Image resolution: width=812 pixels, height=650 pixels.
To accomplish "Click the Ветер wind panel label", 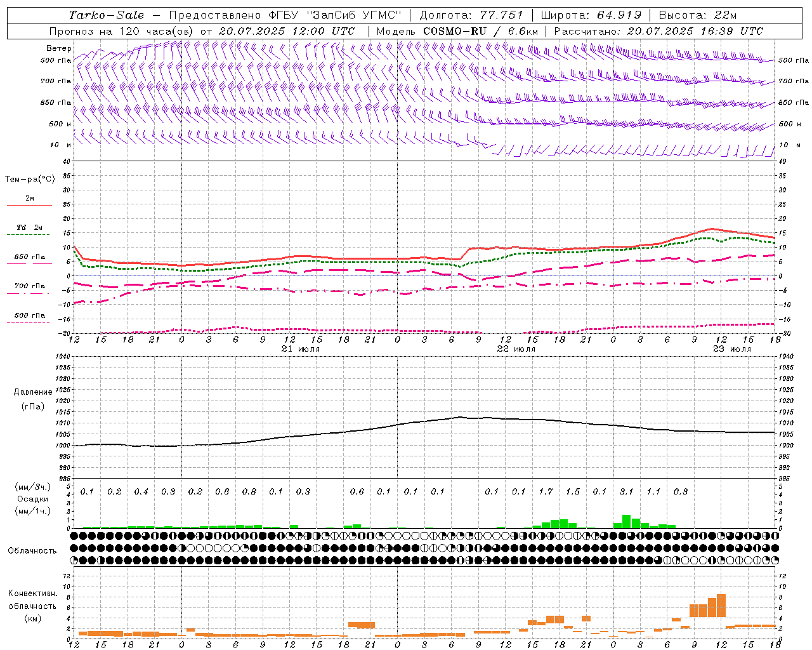I will coord(58,48).
